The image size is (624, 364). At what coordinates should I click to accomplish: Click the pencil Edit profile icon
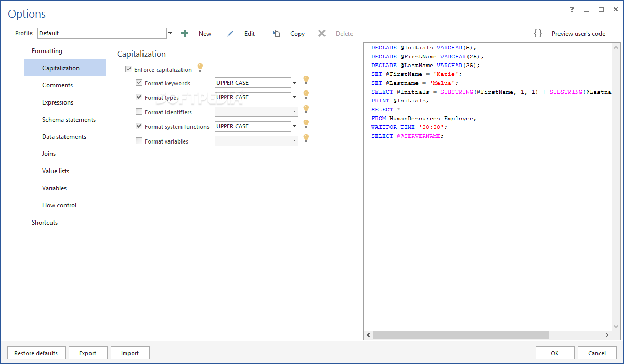[230, 33]
